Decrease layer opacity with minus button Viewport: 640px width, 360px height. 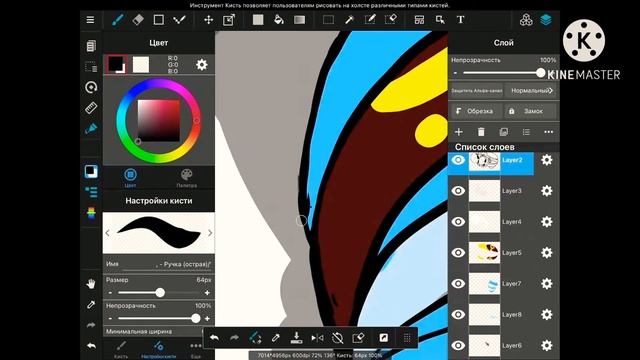455,73
